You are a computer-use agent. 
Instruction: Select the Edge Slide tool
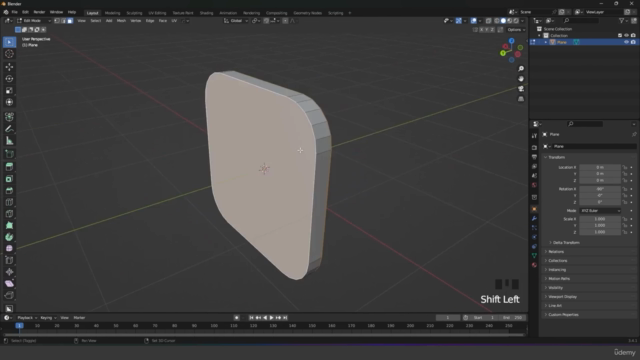pos(9,260)
